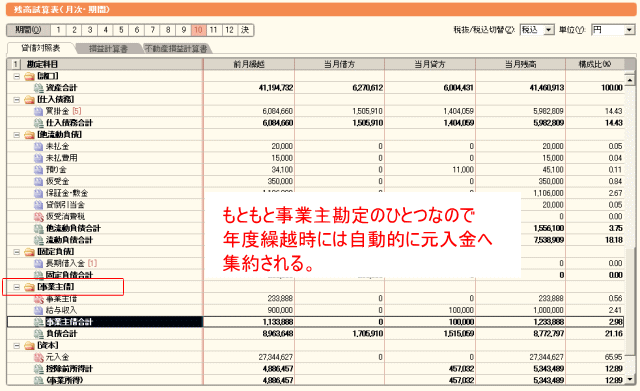
Task: Select the 決 settlement period button
Action: (x=245, y=30)
